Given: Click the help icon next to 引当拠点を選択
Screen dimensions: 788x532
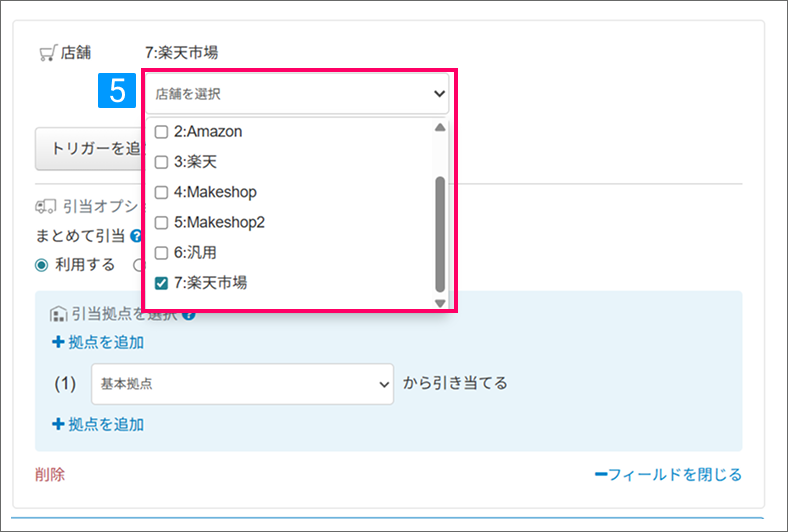Looking at the screenshot, I should point(189,314).
